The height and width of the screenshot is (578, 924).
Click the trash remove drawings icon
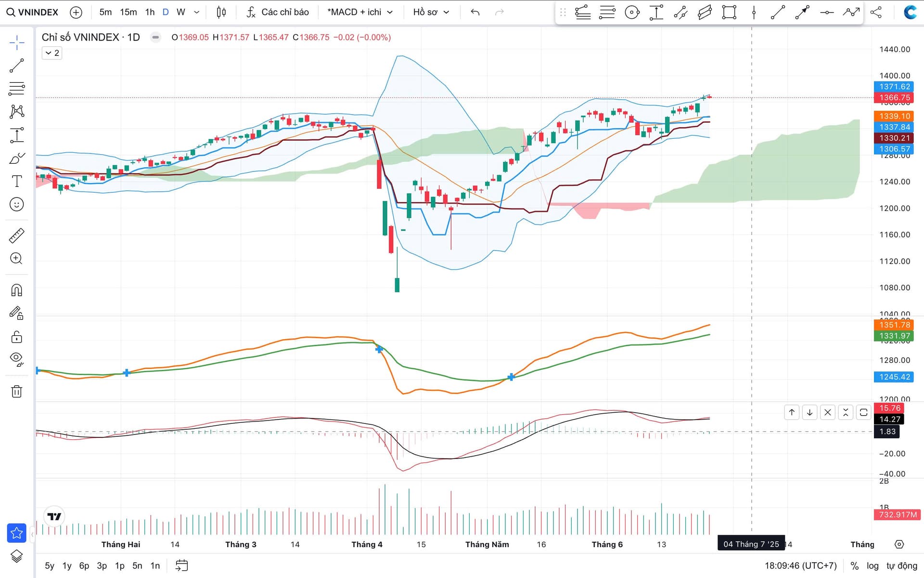tap(16, 391)
